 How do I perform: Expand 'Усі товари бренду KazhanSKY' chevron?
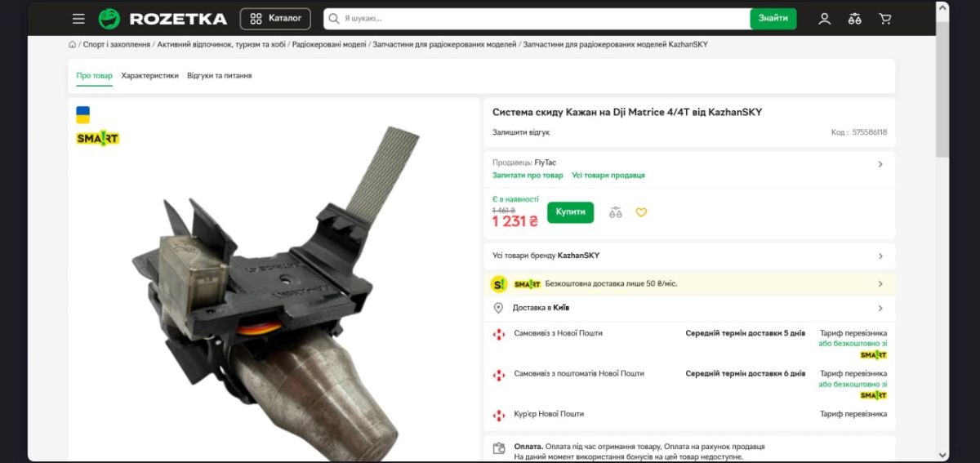(x=880, y=256)
